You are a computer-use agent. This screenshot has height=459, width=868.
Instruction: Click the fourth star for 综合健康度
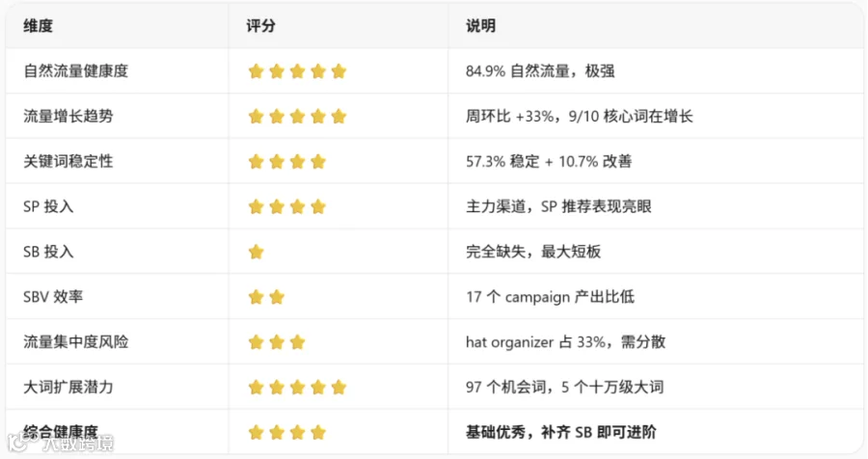318,432
